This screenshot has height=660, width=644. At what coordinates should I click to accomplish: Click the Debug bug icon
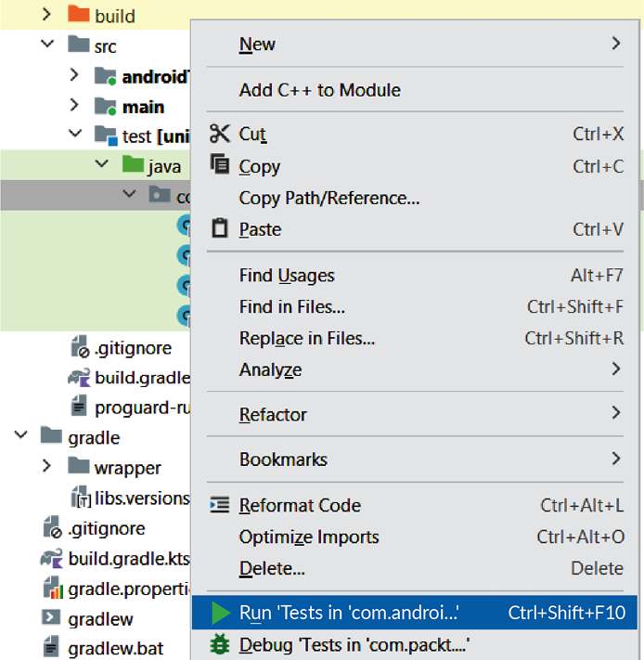coord(220,644)
